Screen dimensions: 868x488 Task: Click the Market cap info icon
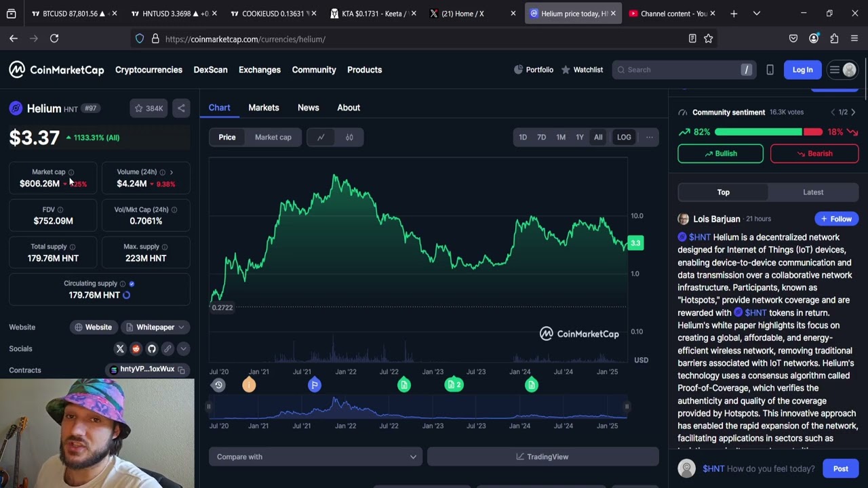click(x=71, y=172)
